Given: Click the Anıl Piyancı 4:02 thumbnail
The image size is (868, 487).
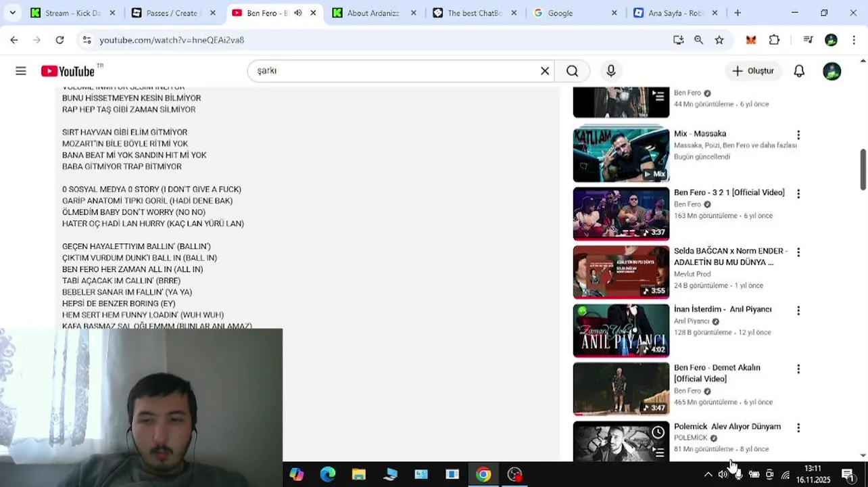Looking at the screenshot, I should pyautogui.click(x=621, y=331).
